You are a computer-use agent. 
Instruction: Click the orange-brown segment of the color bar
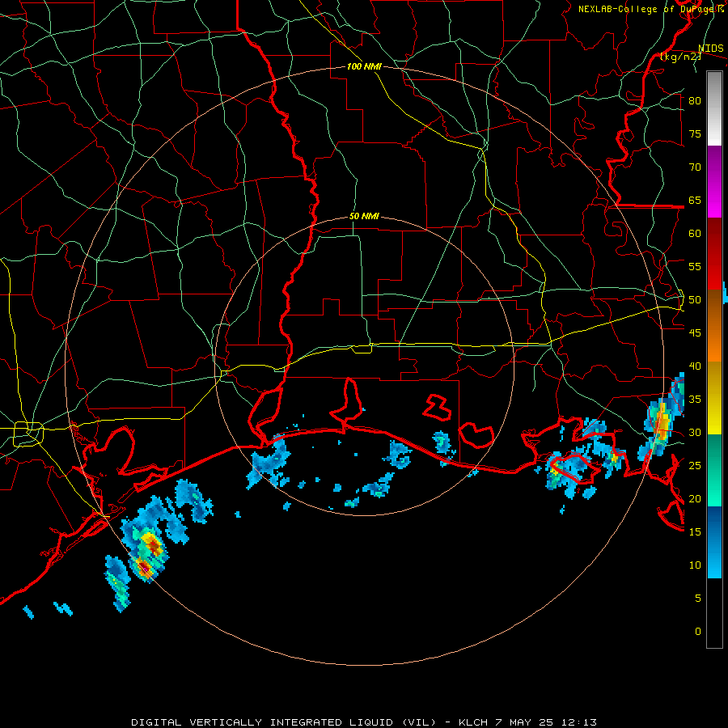(714, 325)
